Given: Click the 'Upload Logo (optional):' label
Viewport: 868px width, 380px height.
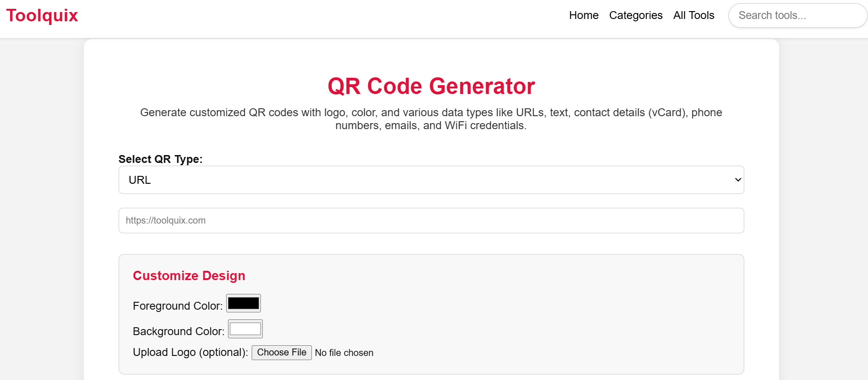Looking at the screenshot, I should click(190, 352).
